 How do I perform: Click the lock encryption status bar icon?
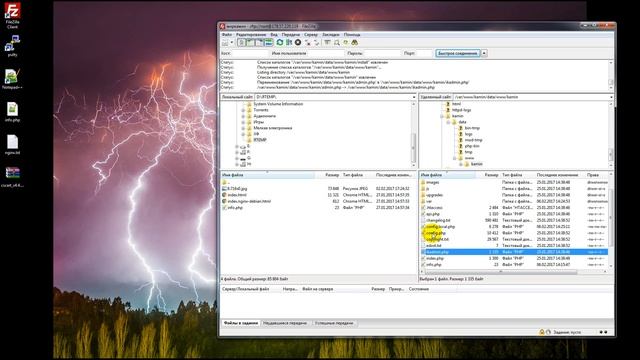542,332
